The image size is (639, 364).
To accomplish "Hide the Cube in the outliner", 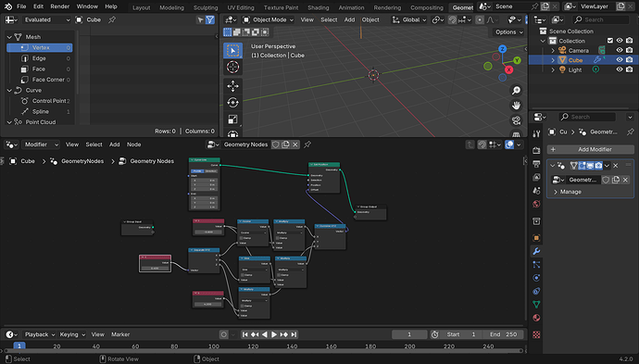I will coord(620,60).
